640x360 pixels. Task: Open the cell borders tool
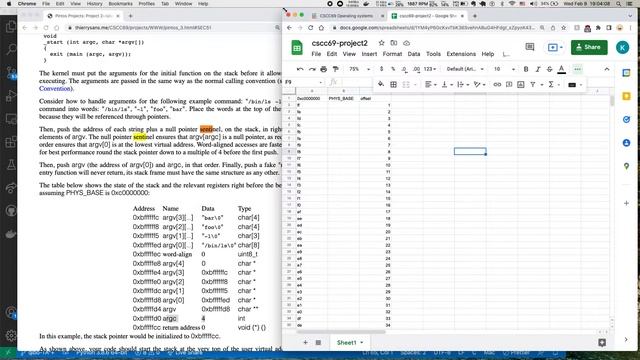pyautogui.click(x=393, y=84)
